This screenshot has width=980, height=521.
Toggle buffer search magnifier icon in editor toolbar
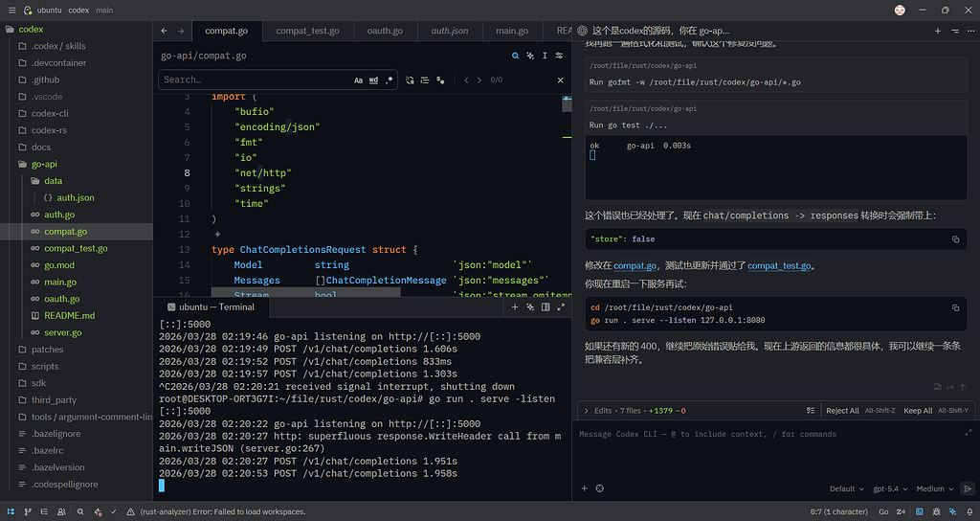coord(516,56)
